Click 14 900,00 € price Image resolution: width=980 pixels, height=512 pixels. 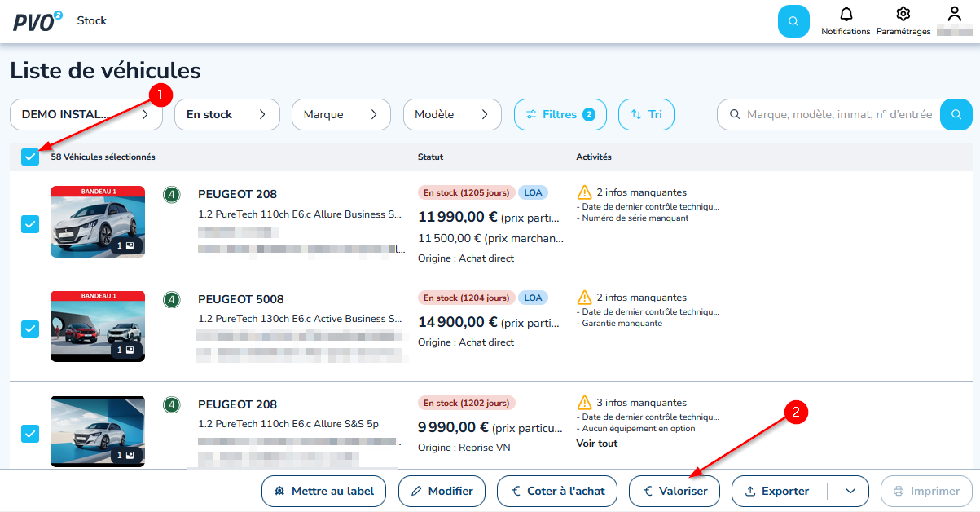(x=458, y=322)
